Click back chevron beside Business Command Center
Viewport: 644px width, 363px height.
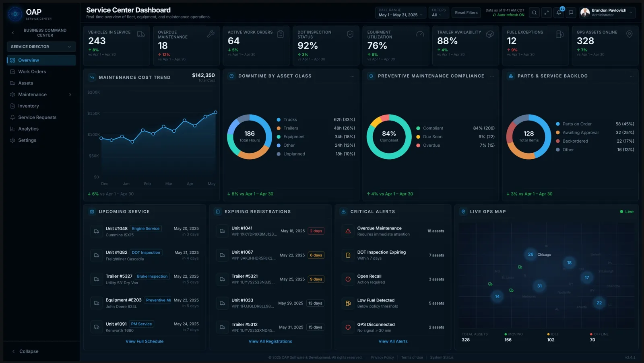point(13,33)
